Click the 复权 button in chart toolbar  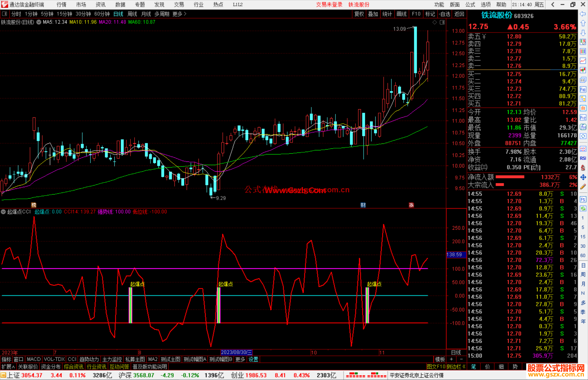(x=359, y=14)
